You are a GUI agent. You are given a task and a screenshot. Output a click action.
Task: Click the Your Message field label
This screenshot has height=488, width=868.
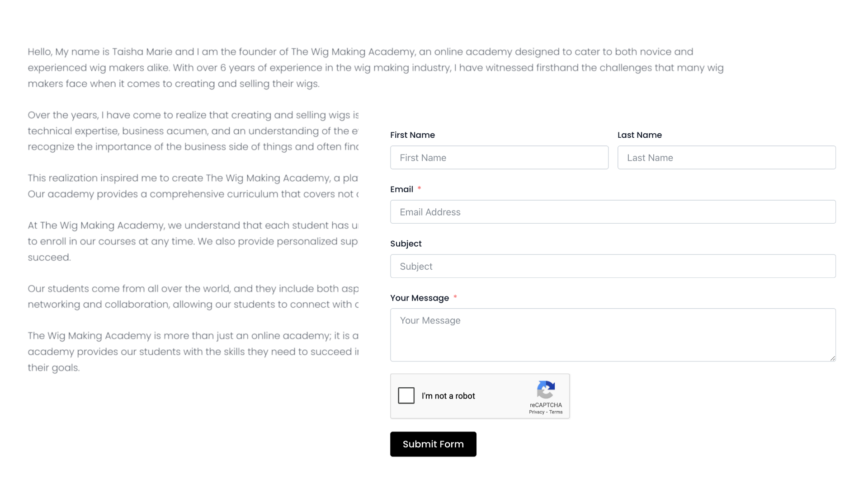(x=419, y=298)
